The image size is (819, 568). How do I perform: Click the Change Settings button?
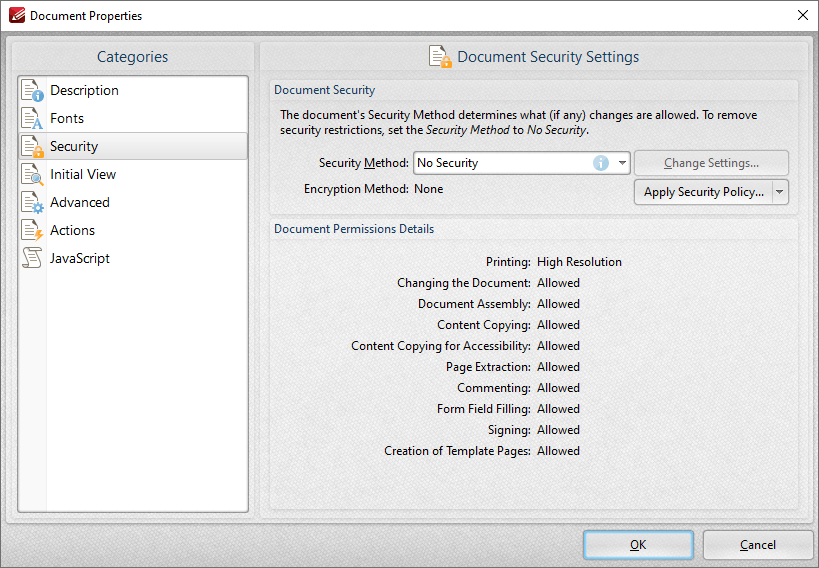pyautogui.click(x=711, y=163)
